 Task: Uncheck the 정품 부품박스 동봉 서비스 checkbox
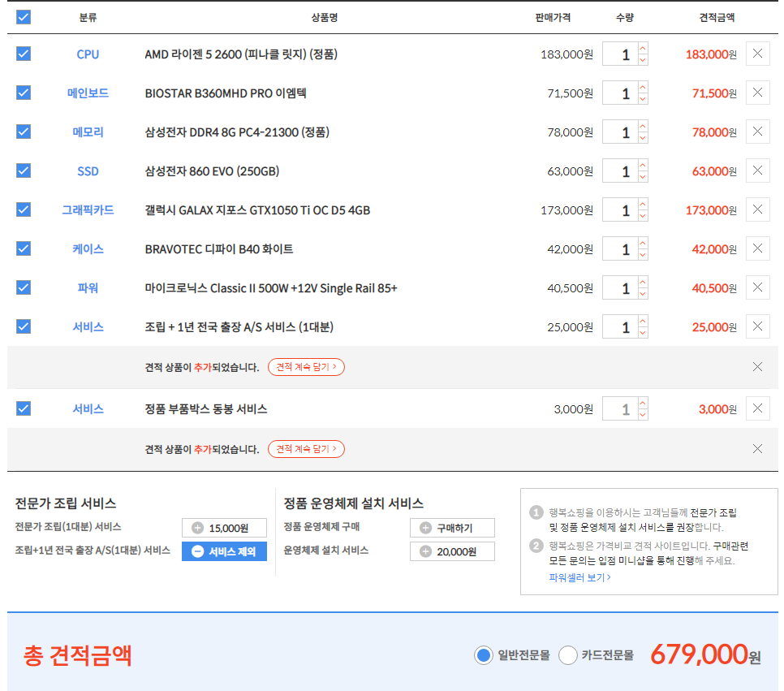[24, 408]
